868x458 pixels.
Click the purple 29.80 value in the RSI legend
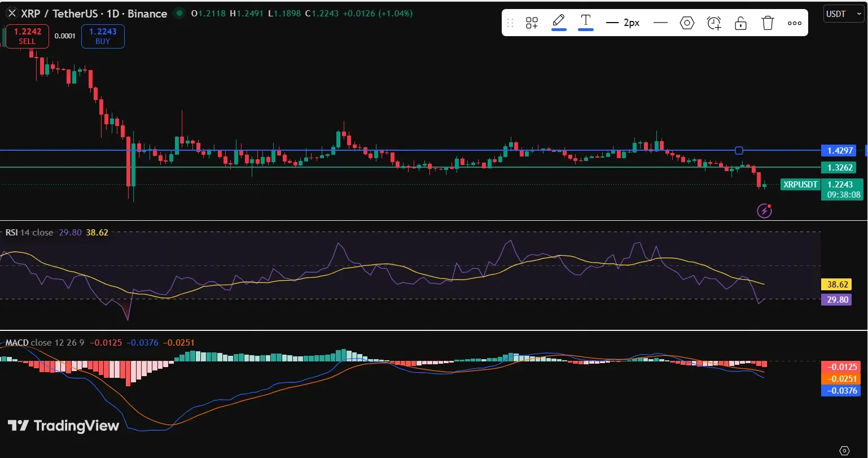point(70,232)
